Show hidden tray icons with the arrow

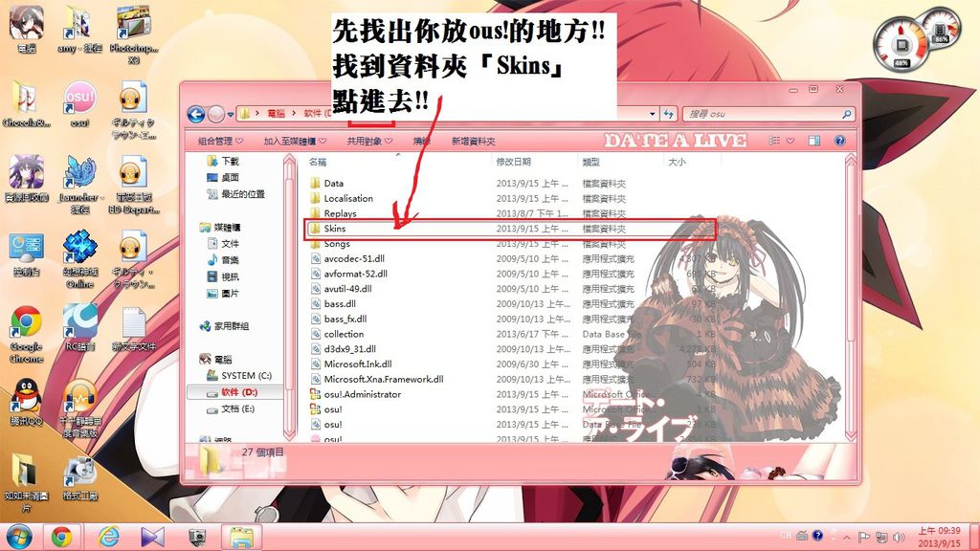tap(847, 538)
